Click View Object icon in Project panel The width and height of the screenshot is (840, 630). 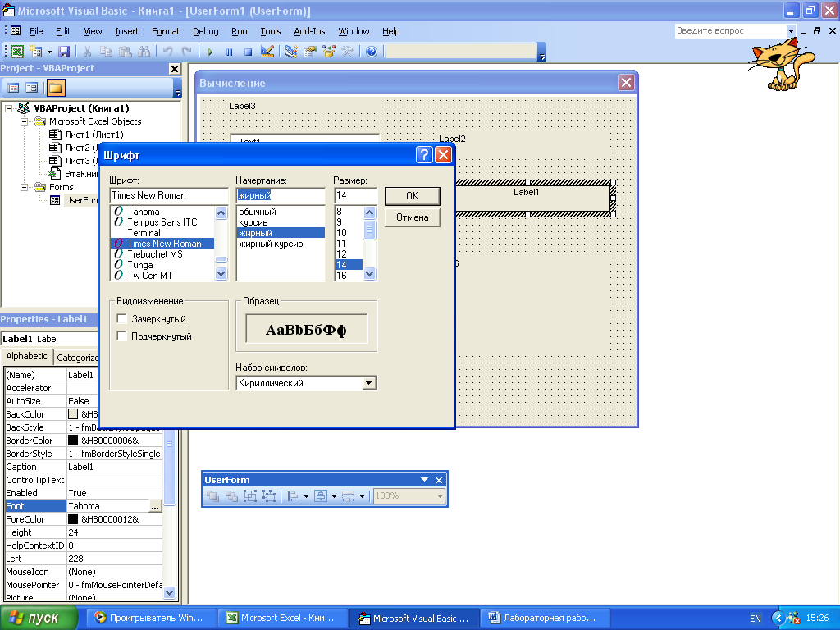tap(32, 87)
